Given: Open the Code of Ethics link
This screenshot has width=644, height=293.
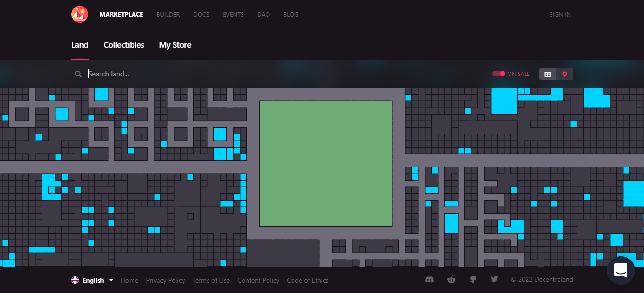Looking at the screenshot, I should (308, 280).
